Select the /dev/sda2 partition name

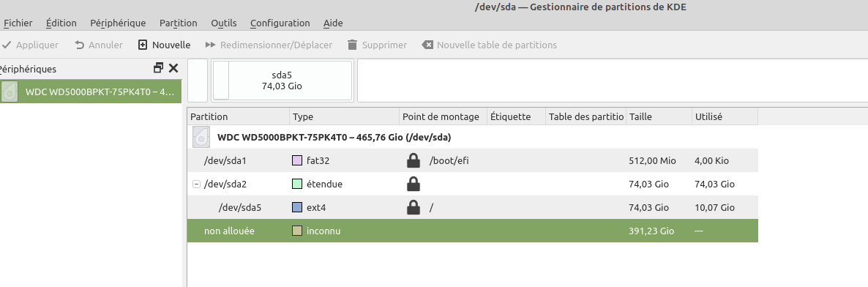point(225,184)
